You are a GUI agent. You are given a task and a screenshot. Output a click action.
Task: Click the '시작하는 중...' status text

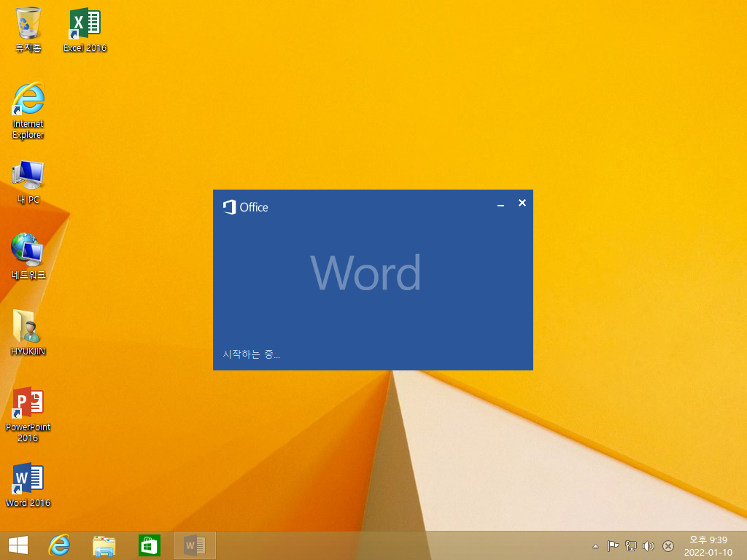click(x=251, y=354)
